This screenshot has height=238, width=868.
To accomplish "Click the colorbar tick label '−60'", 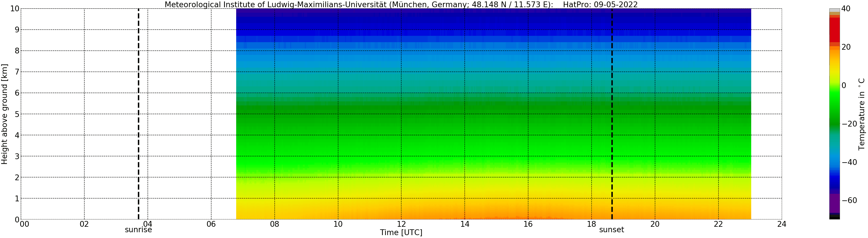I will pyautogui.click(x=849, y=200).
